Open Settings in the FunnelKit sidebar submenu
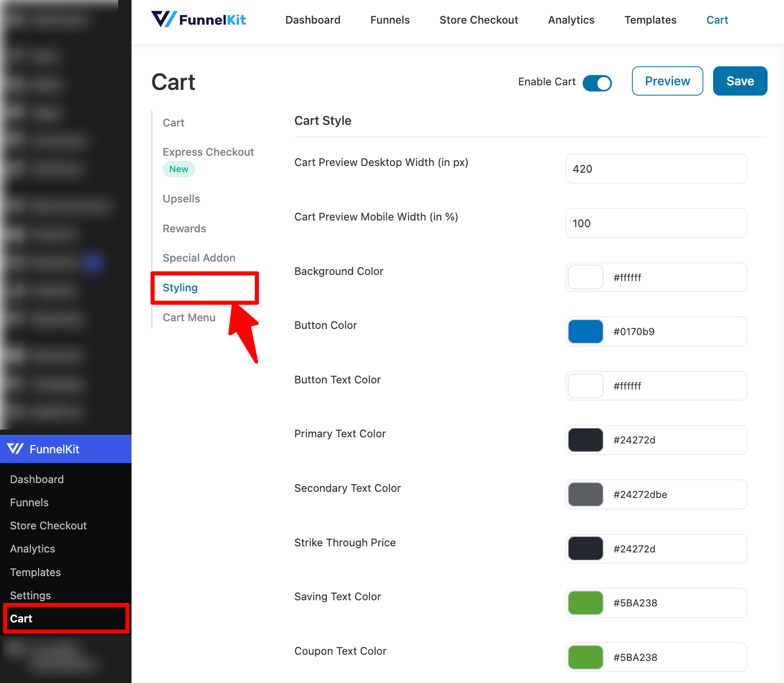This screenshot has width=784, height=683. coord(30,596)
